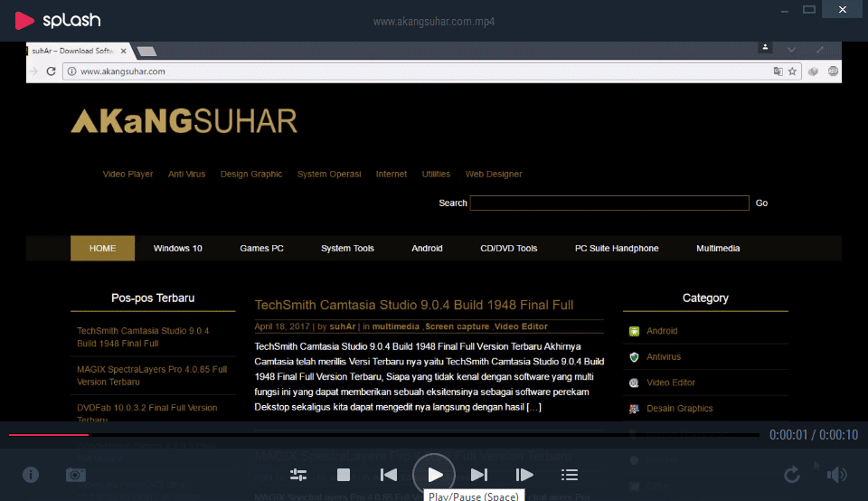Image resolution: width=868 pixels, height=501 pixels.
Task: Open a new browser tab
Action: (x=146, y=52)
